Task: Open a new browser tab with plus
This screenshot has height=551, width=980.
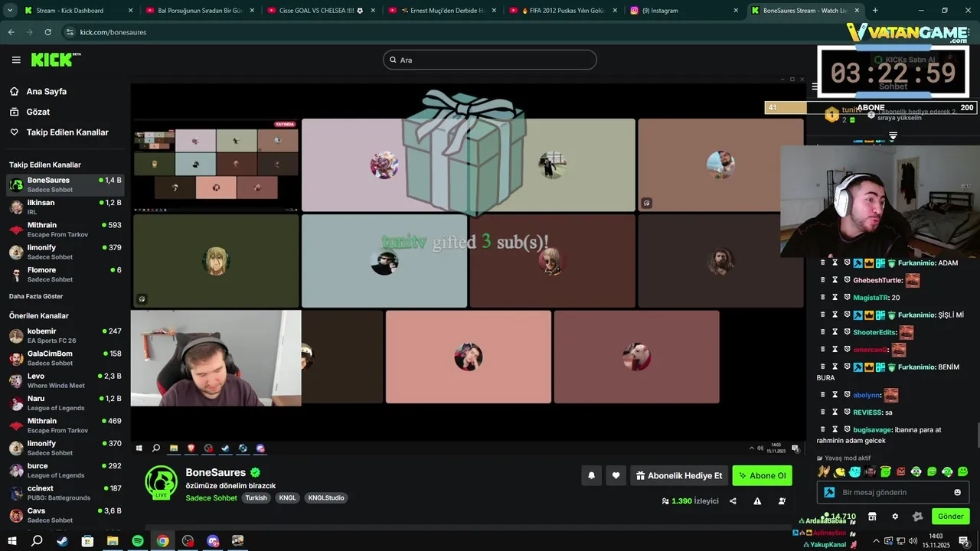Action: click(875, 11)
